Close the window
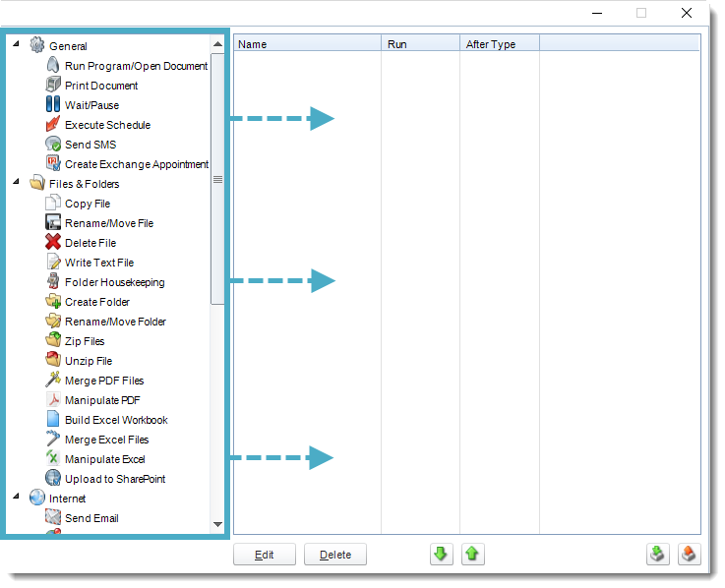This screenshot has width=725, height=588. pyautogui.click(x=687, y=13)
